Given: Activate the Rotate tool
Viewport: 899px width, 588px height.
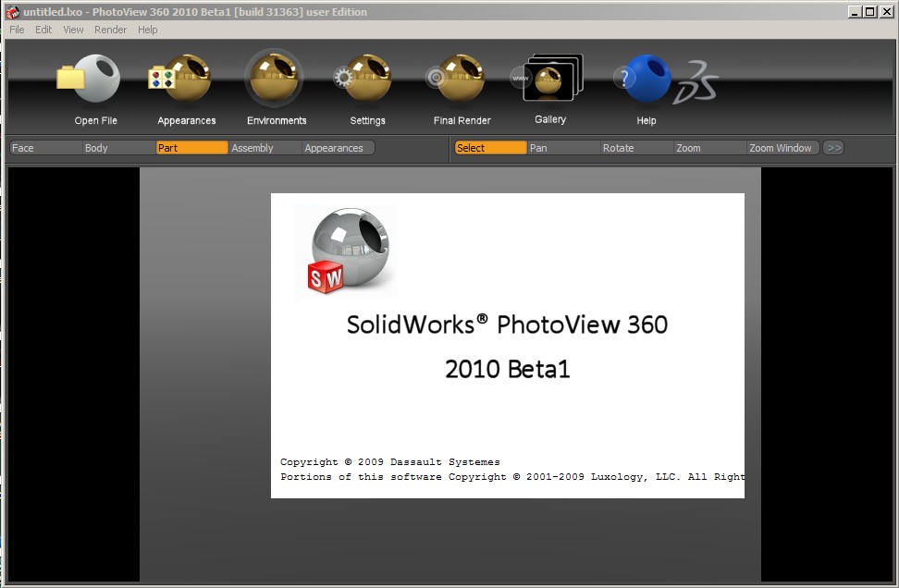Looking at the screenshot, I should [637, 148].
